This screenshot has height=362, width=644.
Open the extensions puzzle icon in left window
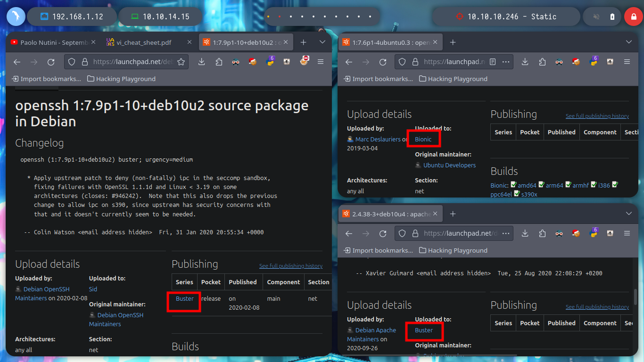click(219, 62)
